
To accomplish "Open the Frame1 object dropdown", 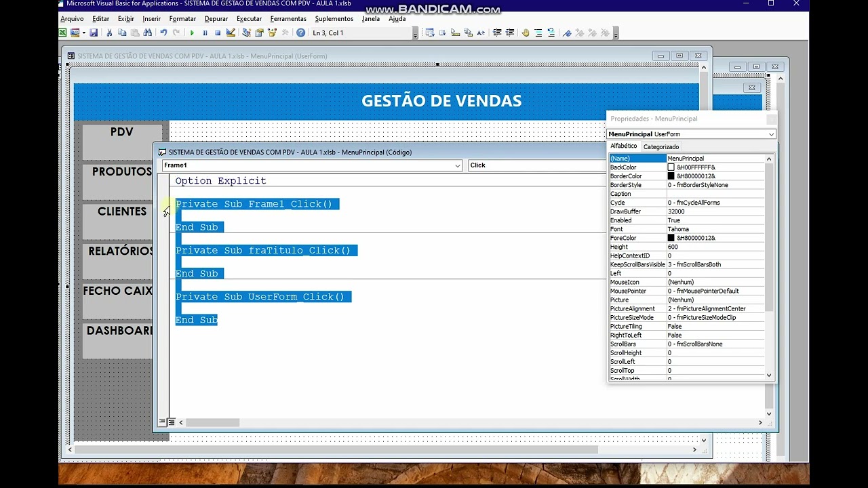I will click(x=458, y=165).
